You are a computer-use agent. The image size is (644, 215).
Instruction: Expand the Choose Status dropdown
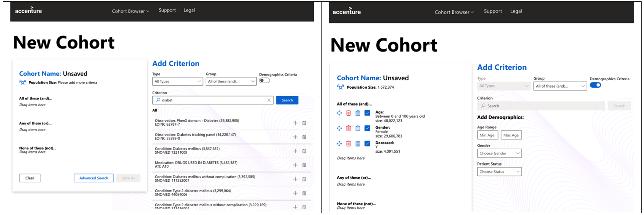coord(499,172)
